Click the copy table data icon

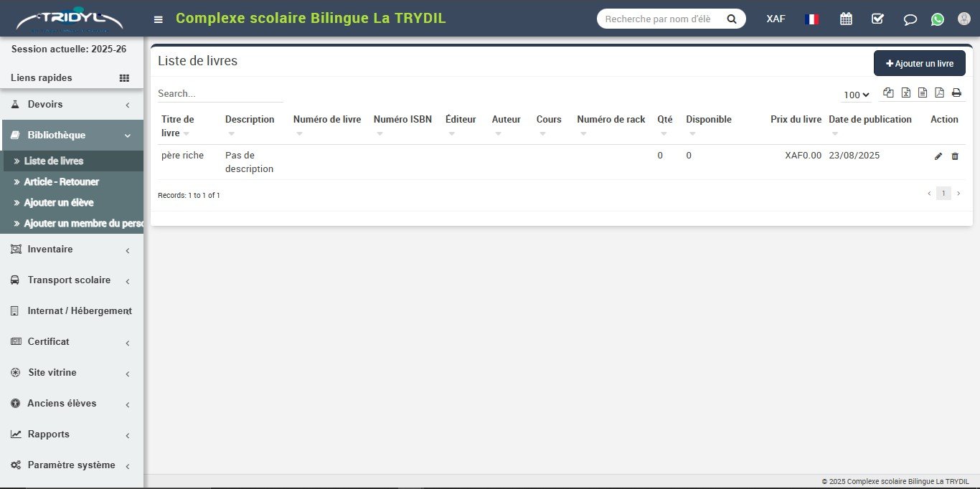coord(888,92)
